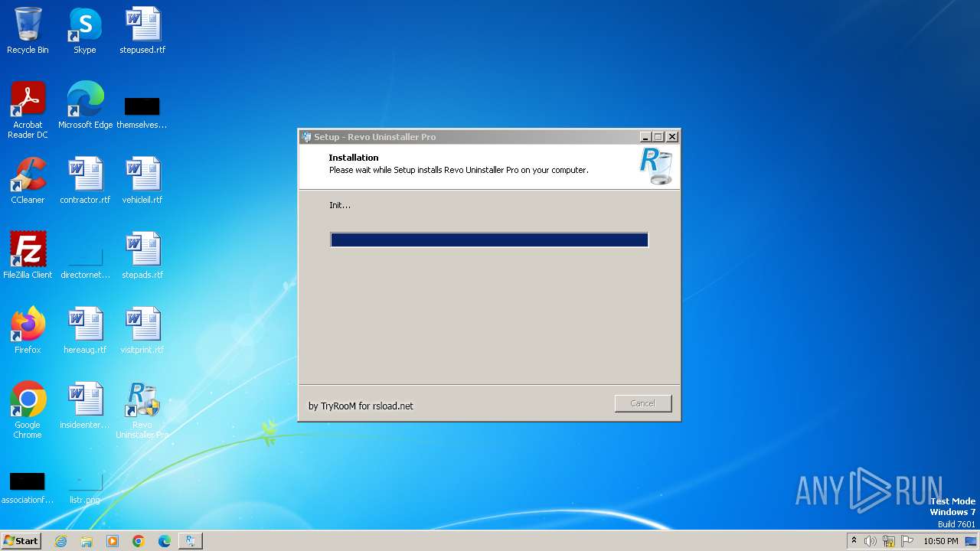Open the Firefox desktop shortcut
Screen dimensions: 980x551
28,331
